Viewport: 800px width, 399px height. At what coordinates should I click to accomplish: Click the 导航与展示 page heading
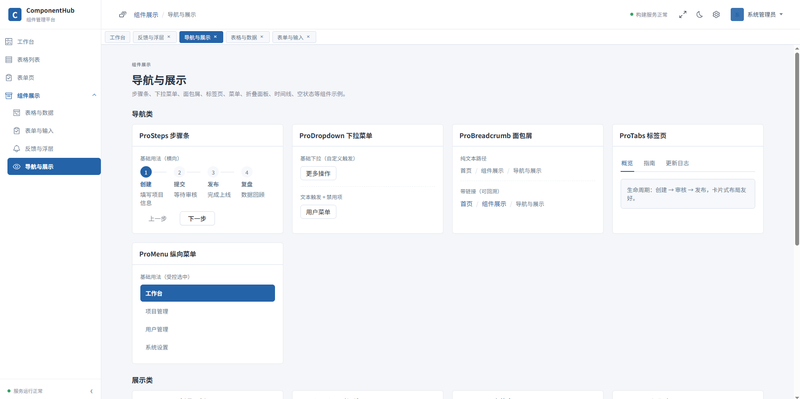[159, 80]
